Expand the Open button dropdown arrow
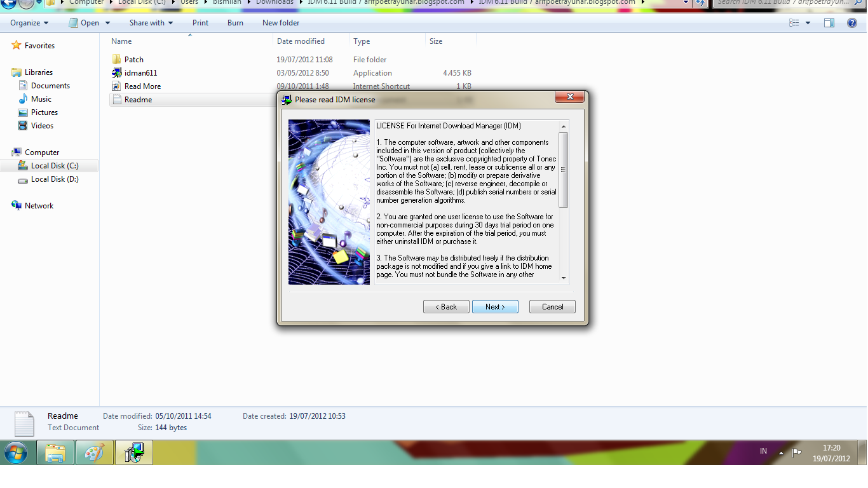This screenshot has height=488, width=868. [107, 23]
